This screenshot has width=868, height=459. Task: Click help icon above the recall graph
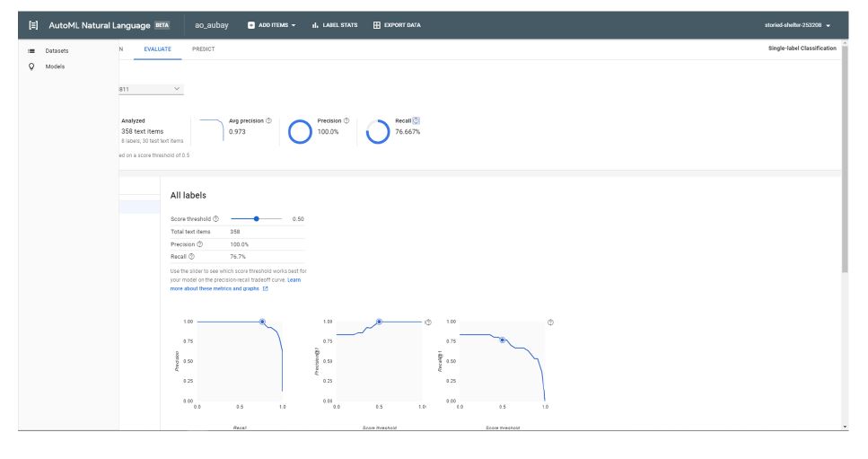pyautogui.click(x=550, y=322)
